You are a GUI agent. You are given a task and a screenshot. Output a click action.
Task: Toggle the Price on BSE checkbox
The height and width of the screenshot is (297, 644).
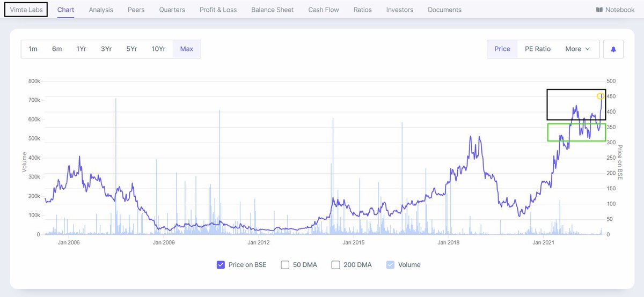pyautogui.click(x=221, y=265)
